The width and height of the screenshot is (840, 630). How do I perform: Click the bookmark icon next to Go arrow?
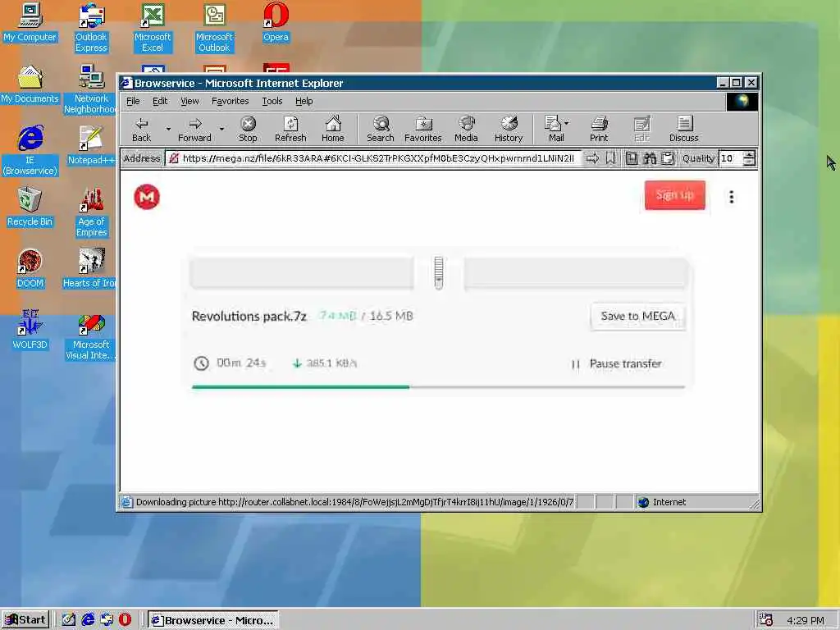pos(610,158)
